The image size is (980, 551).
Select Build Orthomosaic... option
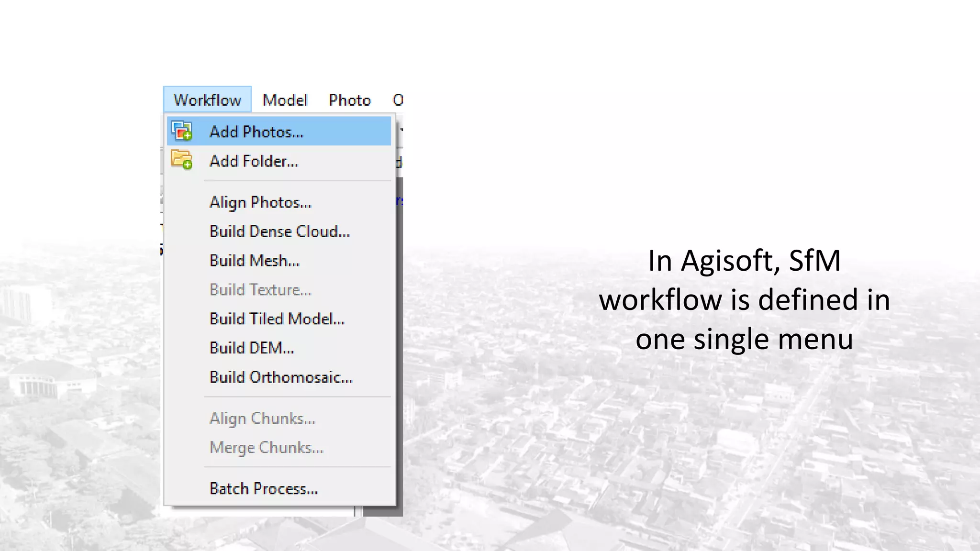click(x=279, y=377)
